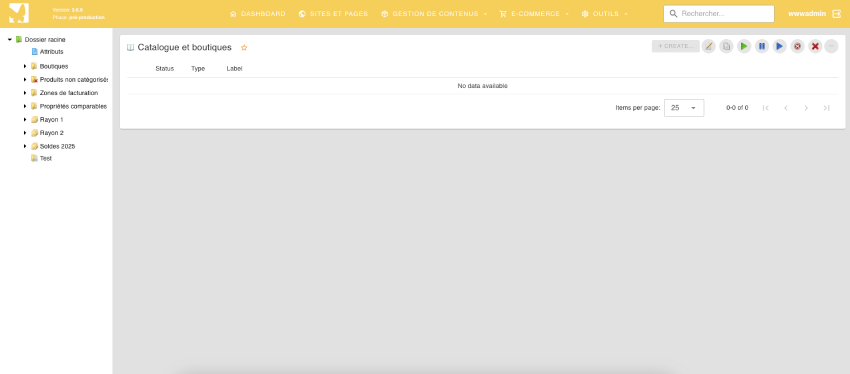Collapse the Dossier racine tree node
The image size is (850, 374).
pyautogui.click(x=10, y=40)
